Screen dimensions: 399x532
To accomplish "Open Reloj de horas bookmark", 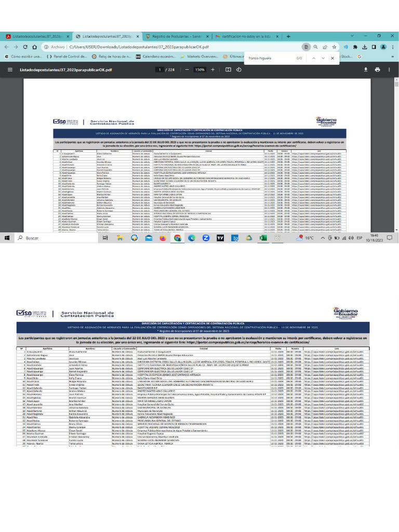I will click(x=112, y=57).
